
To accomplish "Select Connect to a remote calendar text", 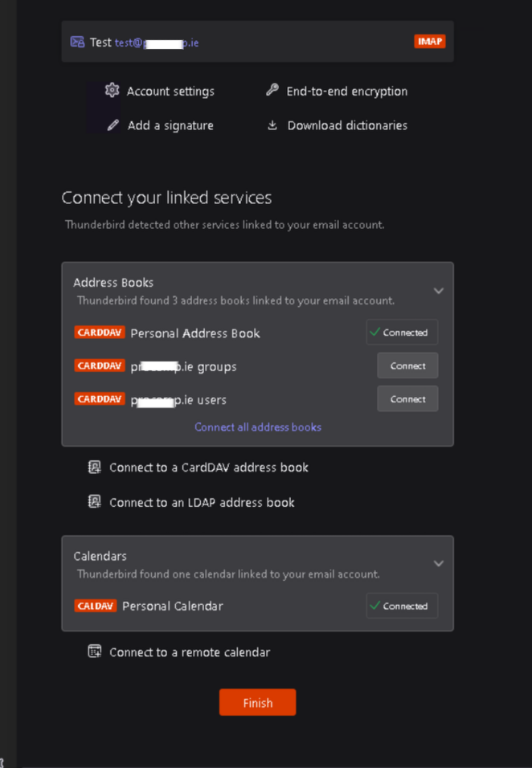I will pyautogui.click(x=190, y=652).
